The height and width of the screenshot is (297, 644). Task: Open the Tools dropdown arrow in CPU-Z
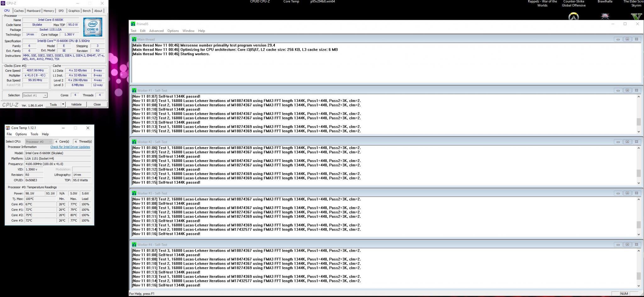(63, 104)
